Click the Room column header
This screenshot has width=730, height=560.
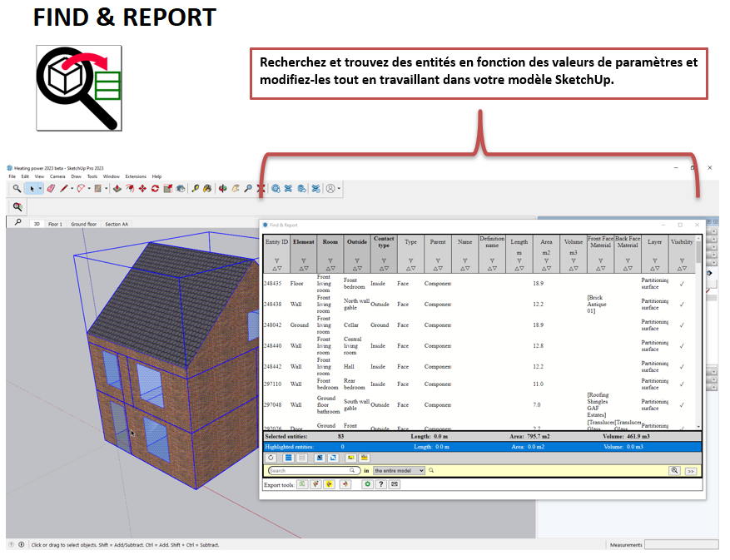(330, 242)
